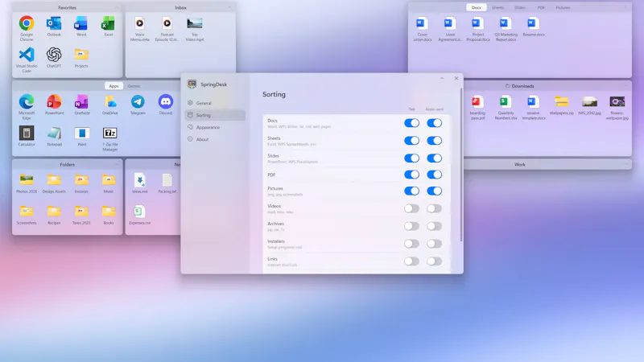Minimize the SpringDesk settings window
This screenshot has height=362, width=644.
tap(442, 78)
